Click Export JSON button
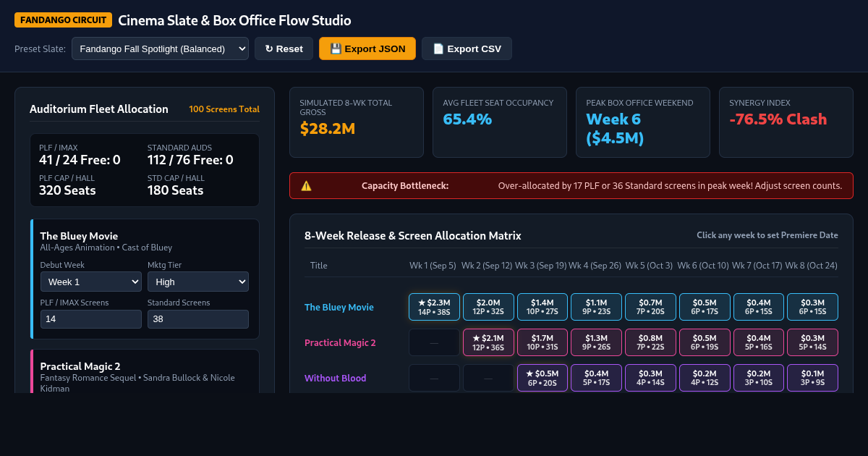 [367, 48]
